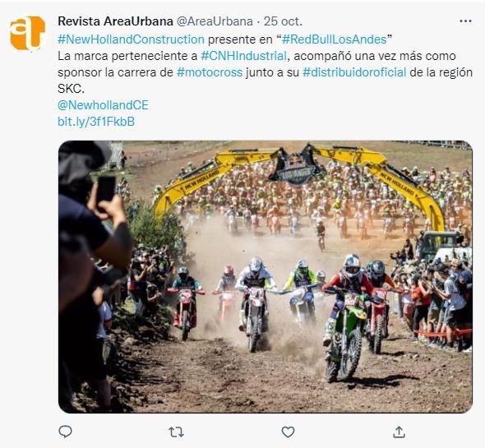Click the @AreaUrbana handle
Viewport: 485px width, 448px height.
(x=215, y=21)
